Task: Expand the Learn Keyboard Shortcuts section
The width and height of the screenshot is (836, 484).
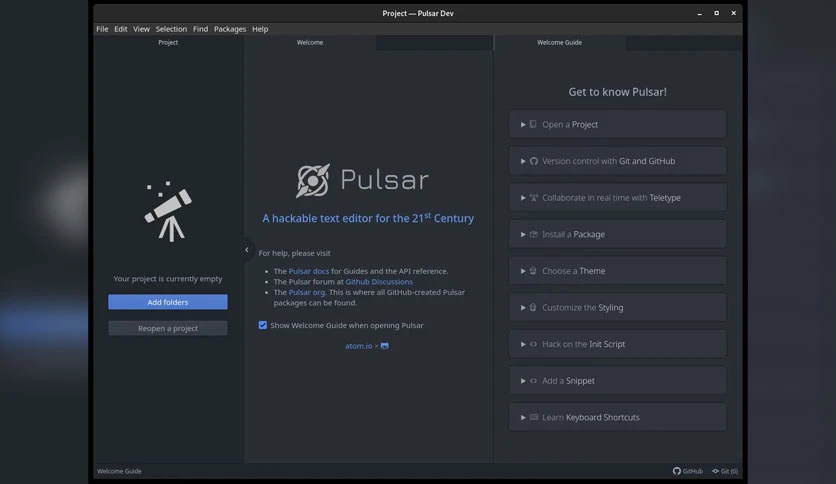Action: [x=617, y=417]
